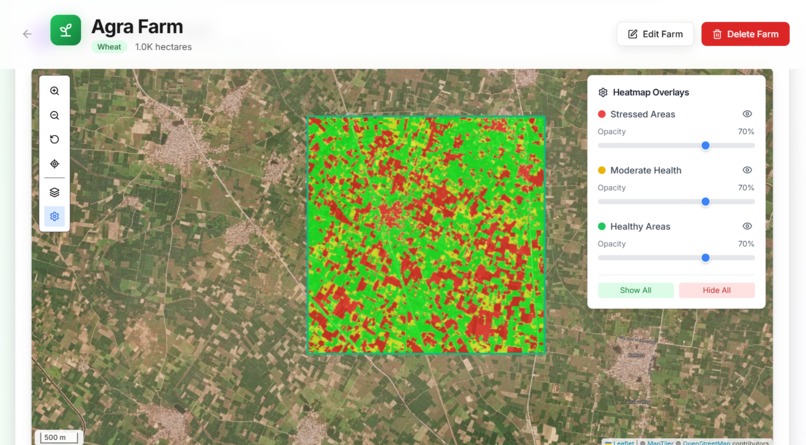This screenshot has height=445, width=806.
Task: Adjust the Healthy Areas opacity slider
Action: pos(676,257)
